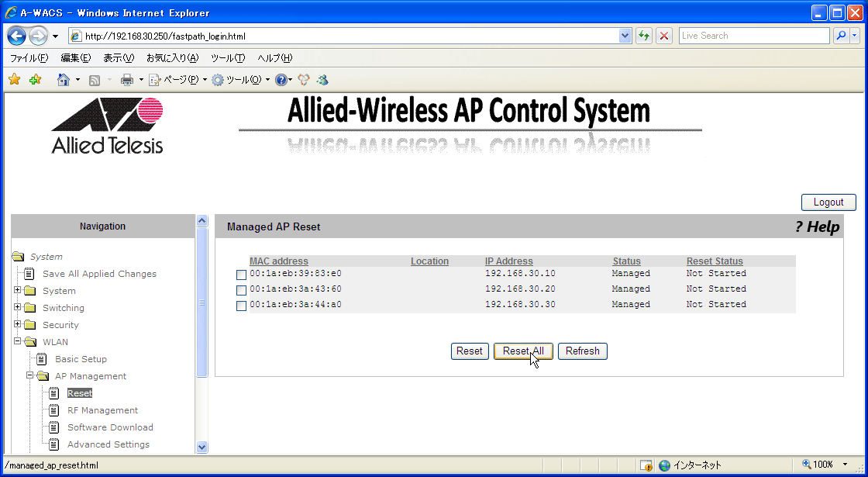This screenshot has height=477, width=868.
Task: Open the ? Help link
Action: coord(817,226)
